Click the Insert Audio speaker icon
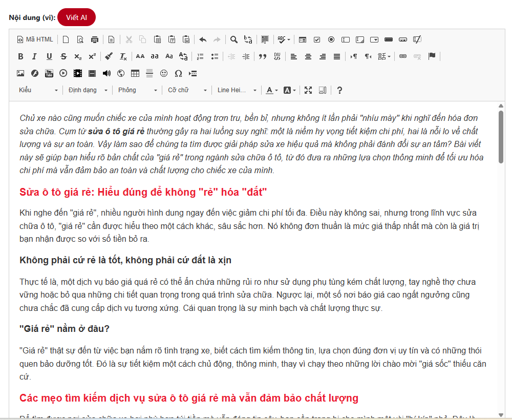The image size is (512, 420). [106, 73]
